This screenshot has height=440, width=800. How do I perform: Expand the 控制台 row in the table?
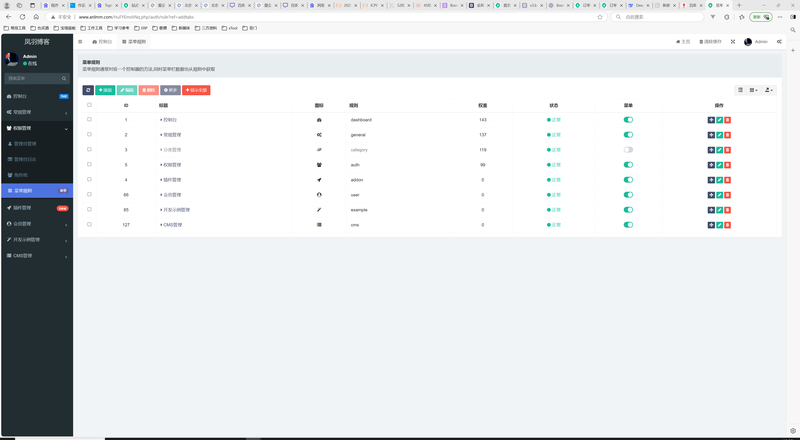(x=161, y=120)
